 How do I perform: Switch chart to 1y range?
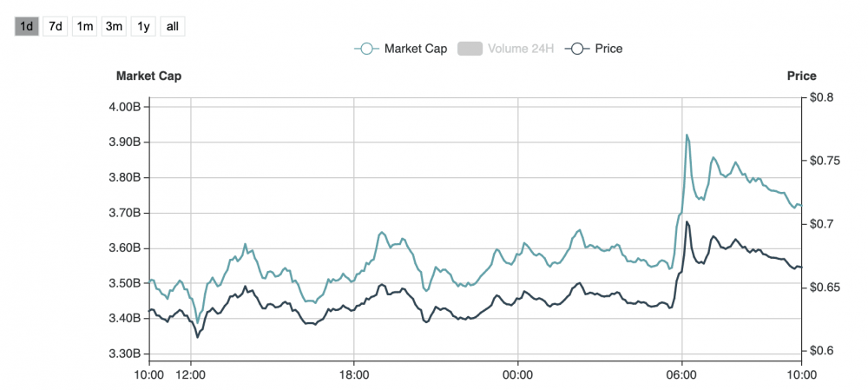coord(143,26)
